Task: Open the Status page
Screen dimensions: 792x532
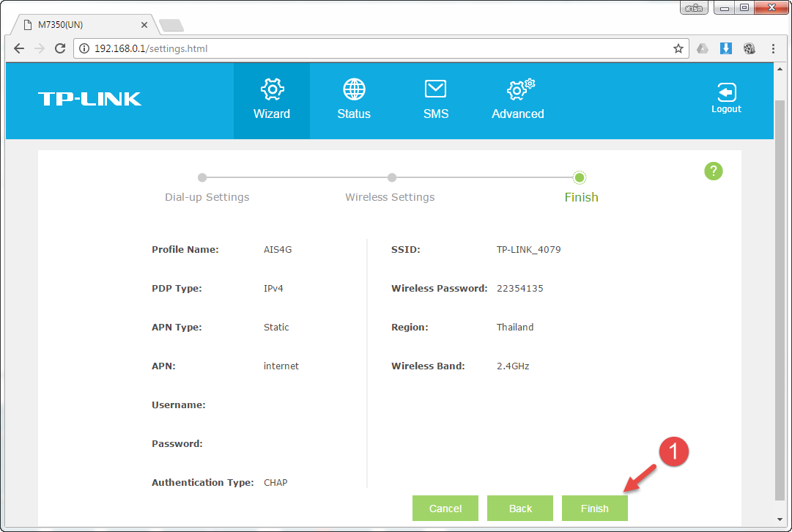Action: click(354, 100)
